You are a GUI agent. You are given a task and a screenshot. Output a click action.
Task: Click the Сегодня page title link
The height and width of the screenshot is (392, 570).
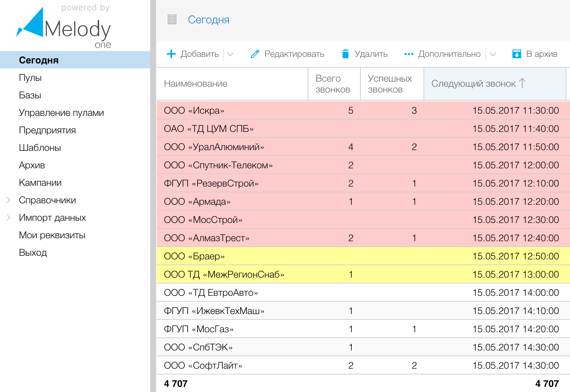tap(208, 20)
